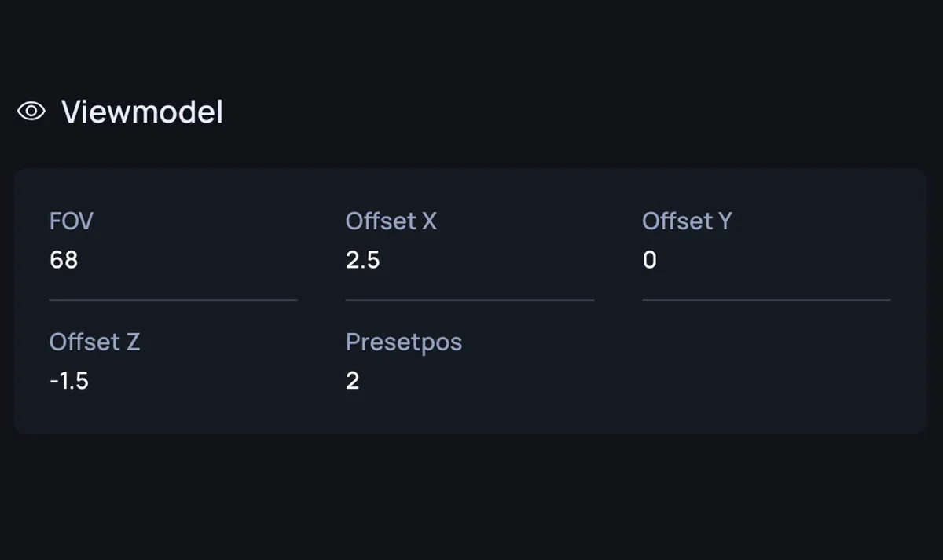Click the Presetpos label
Viewport: 943px width, 560px height.
(x=404, y=342)
